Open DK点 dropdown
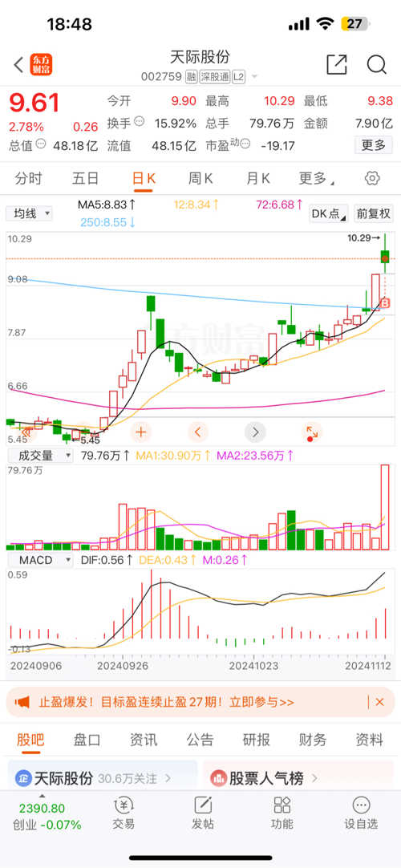 pyautogui.click(x=328, y=213)
